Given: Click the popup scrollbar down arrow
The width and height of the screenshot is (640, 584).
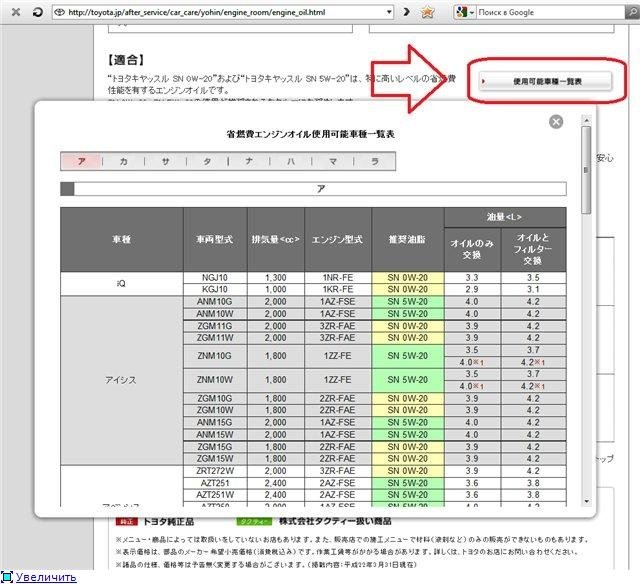Looking at the screenshot, I should 586,501.
